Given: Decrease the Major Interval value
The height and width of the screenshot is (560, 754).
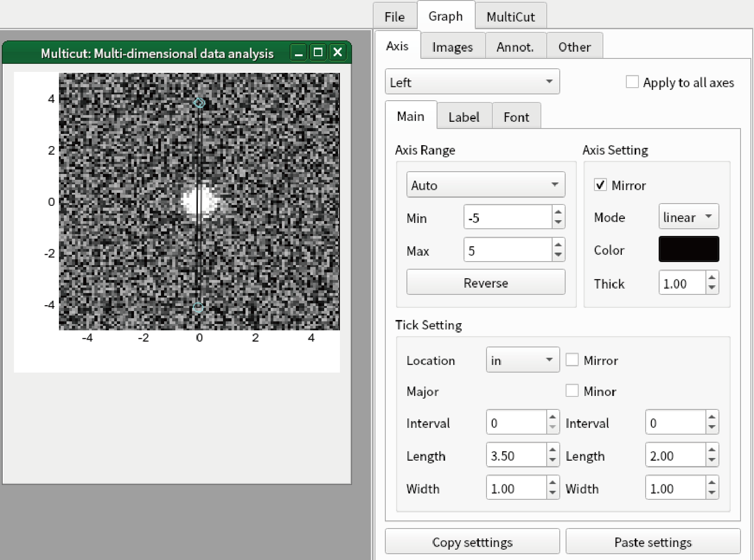Looking at the screenshot, I should pos(553,427).
